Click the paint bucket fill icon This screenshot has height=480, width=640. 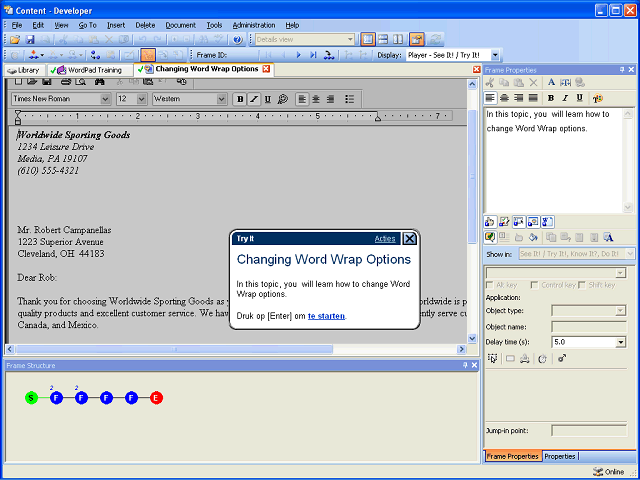[533, 237]
